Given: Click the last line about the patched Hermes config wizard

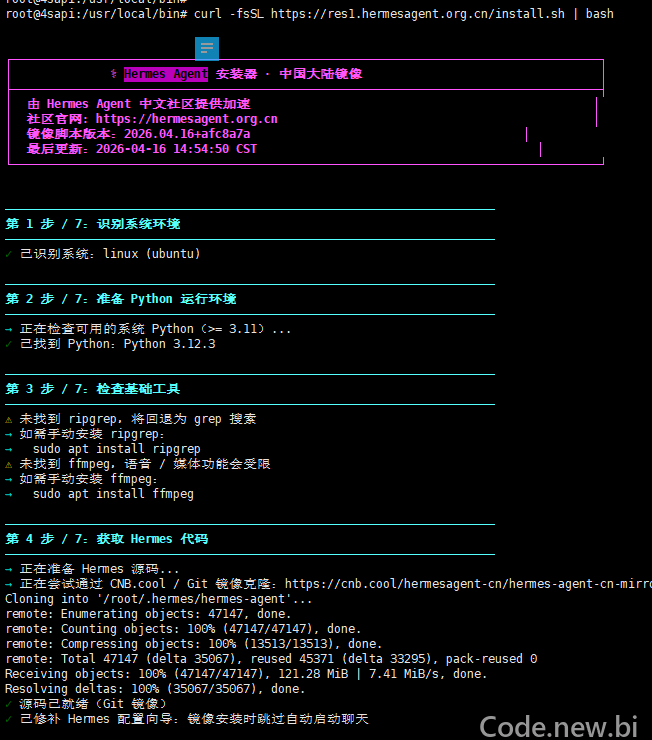Looking at the screenshot, I should tap(187, 719).
